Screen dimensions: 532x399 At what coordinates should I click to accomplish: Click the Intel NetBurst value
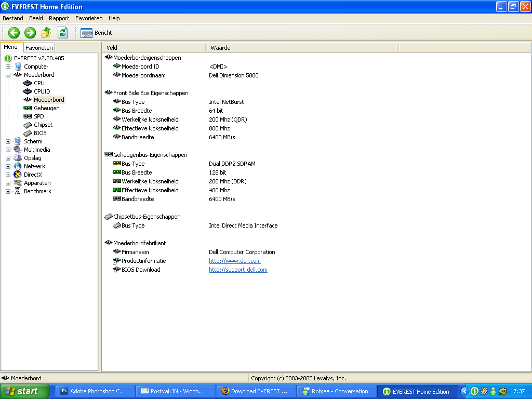pyautogui.click(x=227, y=102)
